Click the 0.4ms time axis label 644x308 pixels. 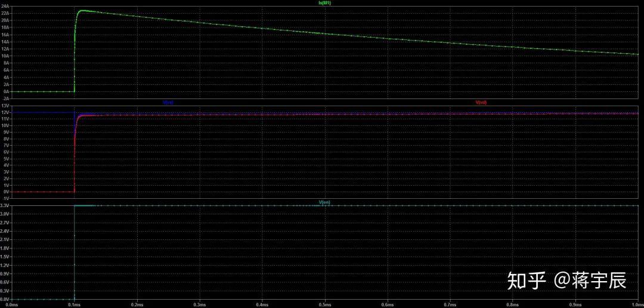click(x=262, y=305)
